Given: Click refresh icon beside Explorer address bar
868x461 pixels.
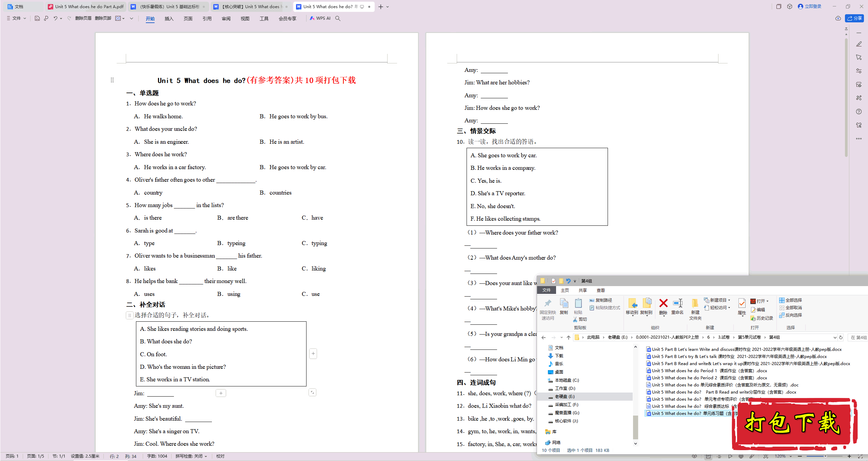Looking at the screenshot, I should pos(841,337).
